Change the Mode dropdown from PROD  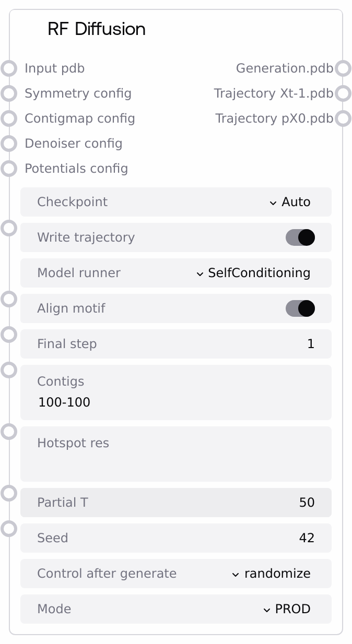coord(175,609)
